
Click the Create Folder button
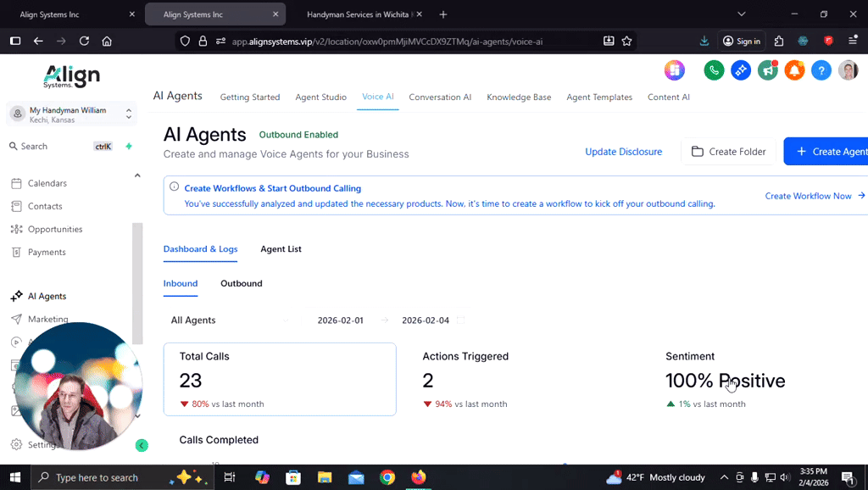[728, 151]
